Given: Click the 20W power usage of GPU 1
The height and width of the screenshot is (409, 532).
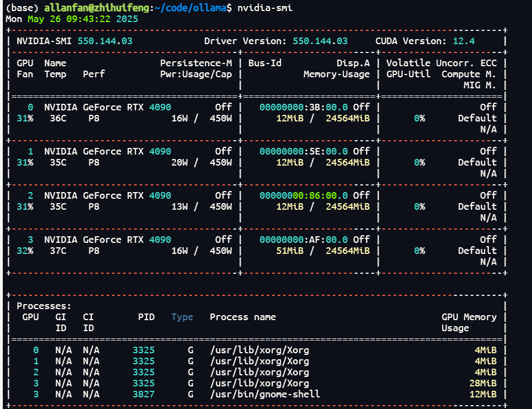Looking at the screenshot, I should [179, 162].
